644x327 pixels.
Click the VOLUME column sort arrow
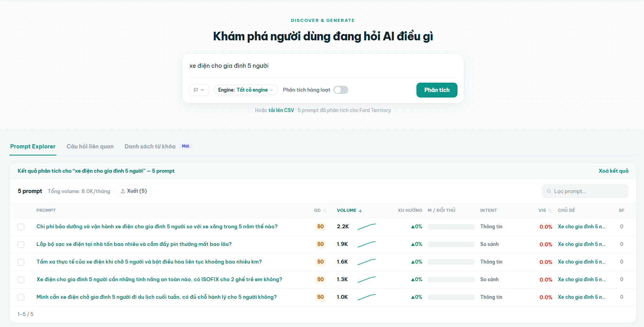click(x=360, y=211)
